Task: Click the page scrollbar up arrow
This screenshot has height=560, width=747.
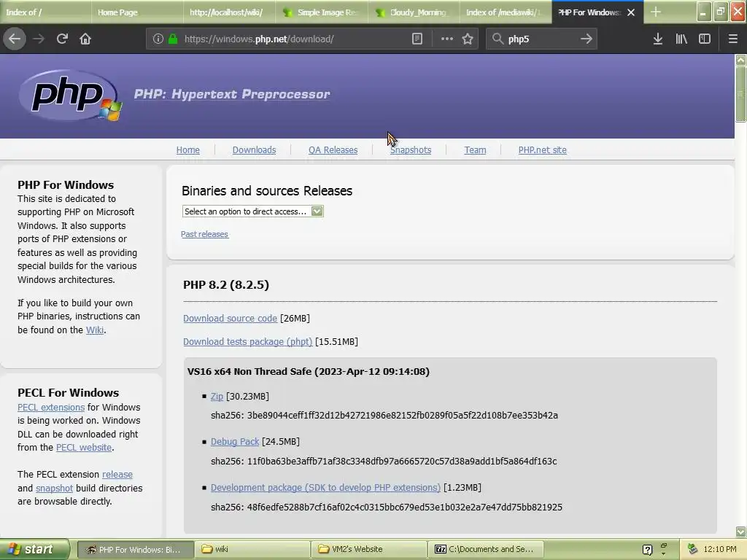Action: [740, 60]
